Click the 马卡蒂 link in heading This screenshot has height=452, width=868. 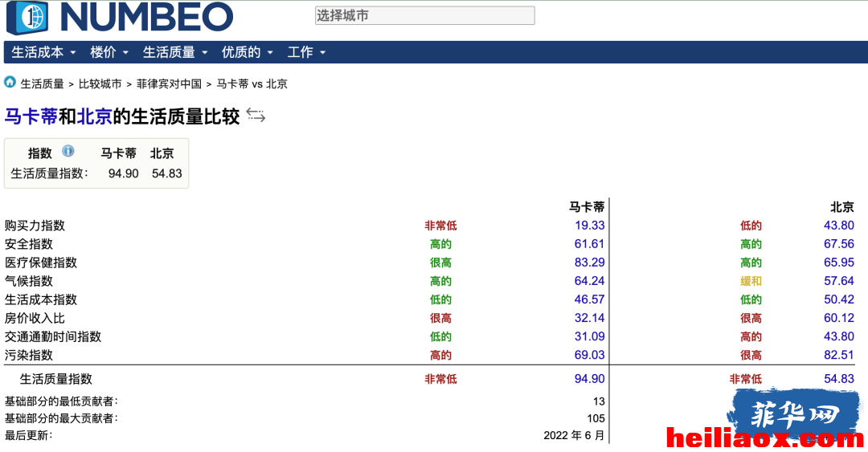[31, 116]
